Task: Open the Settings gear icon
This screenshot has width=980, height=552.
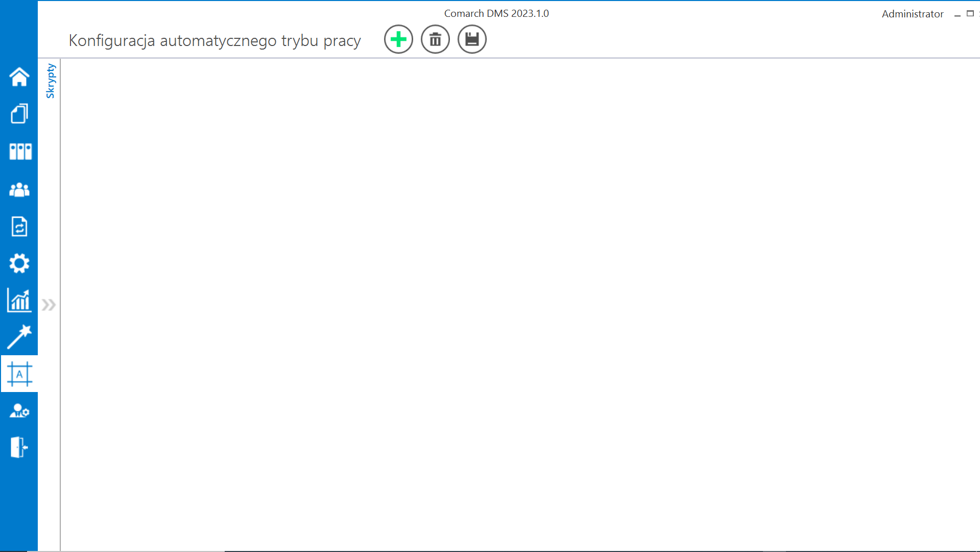Action: [x=19, y=263]
